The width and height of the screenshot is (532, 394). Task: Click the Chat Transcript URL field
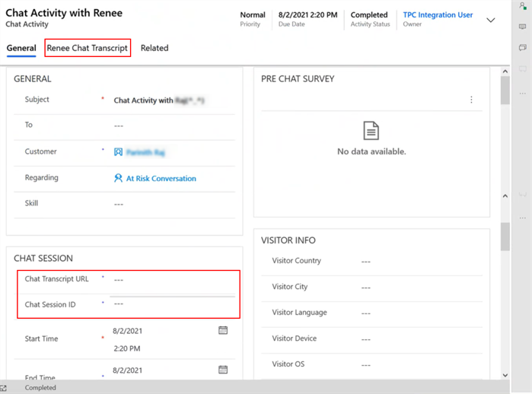coord(171,279)
